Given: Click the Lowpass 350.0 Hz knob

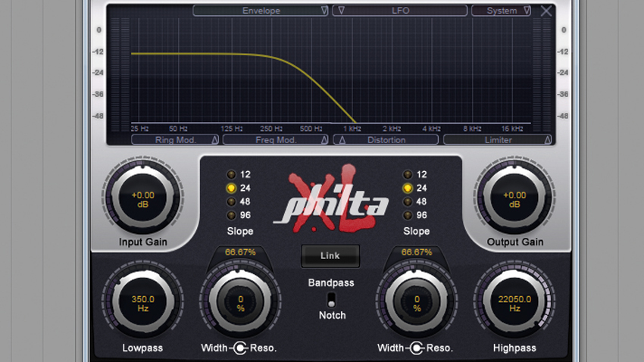Looking at the screenshot, I should coord(142,302).
